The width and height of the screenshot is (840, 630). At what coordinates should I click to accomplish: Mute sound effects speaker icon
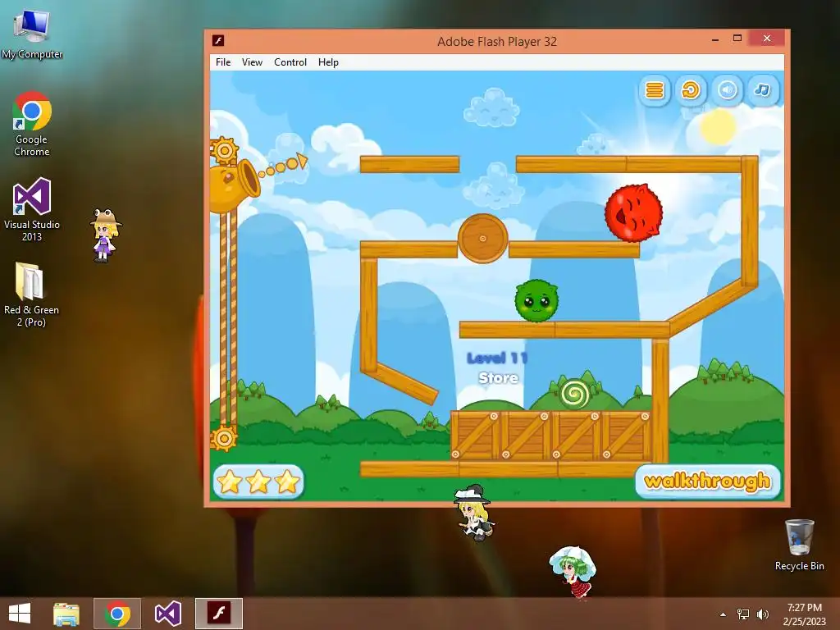click(x=727, y=90)
